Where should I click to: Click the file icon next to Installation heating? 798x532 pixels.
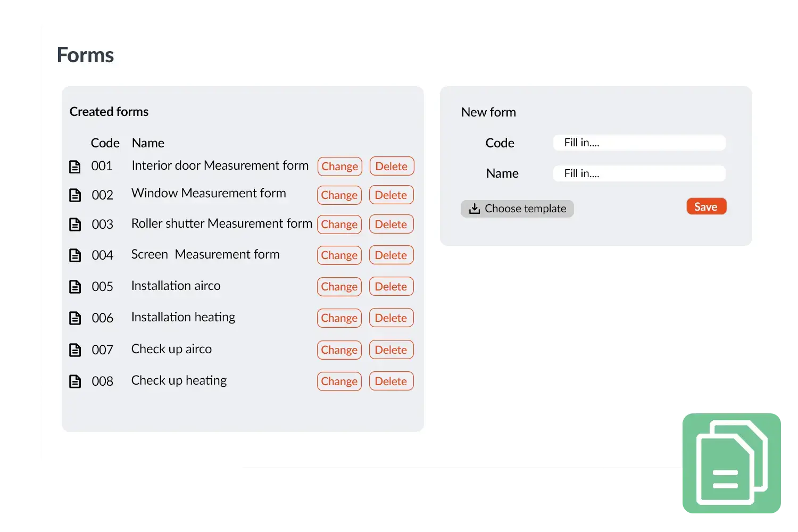[75, 318]
